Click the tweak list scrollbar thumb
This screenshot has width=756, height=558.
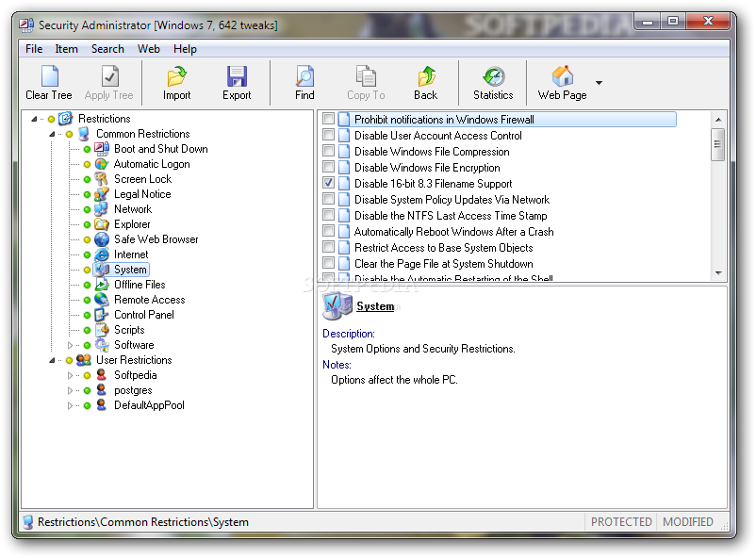coord(718,144)
